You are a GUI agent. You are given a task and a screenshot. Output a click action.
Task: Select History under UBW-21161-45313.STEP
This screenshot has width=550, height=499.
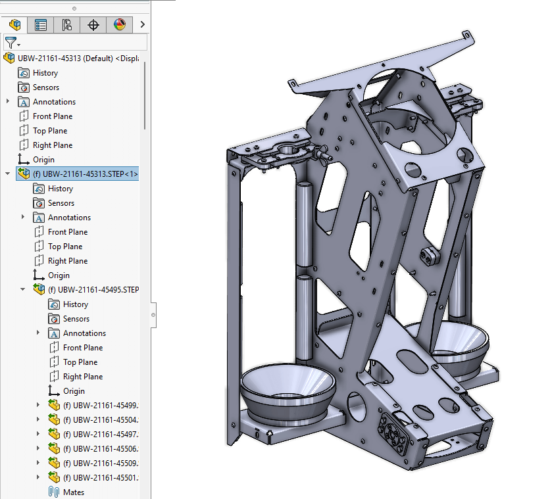[x=53, y=189]
